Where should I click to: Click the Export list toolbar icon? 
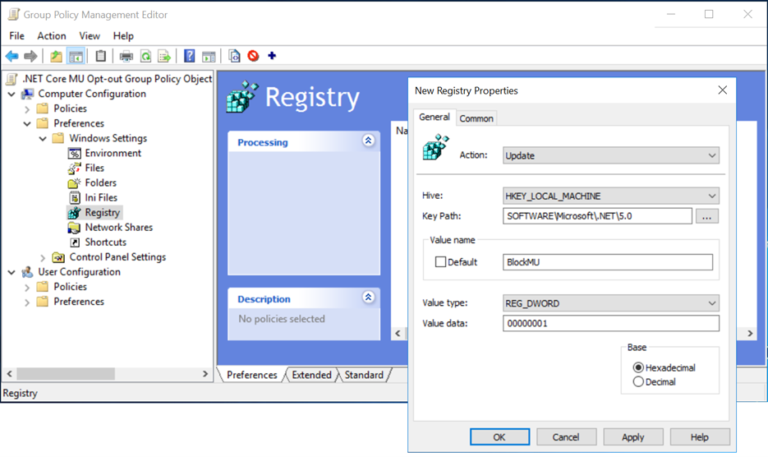[x=164, y=56]
